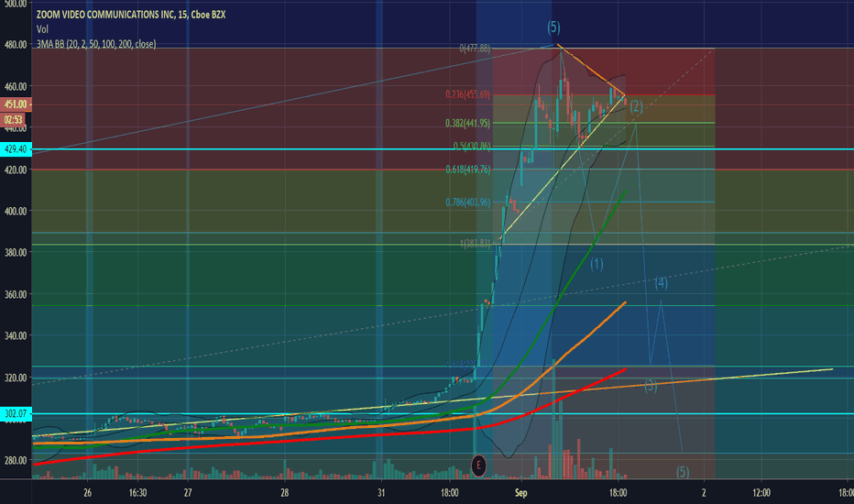The width and height of the screenshot is (854, 504).
Task: Click the 280.00 price axis label
Action: coord(16,460)
